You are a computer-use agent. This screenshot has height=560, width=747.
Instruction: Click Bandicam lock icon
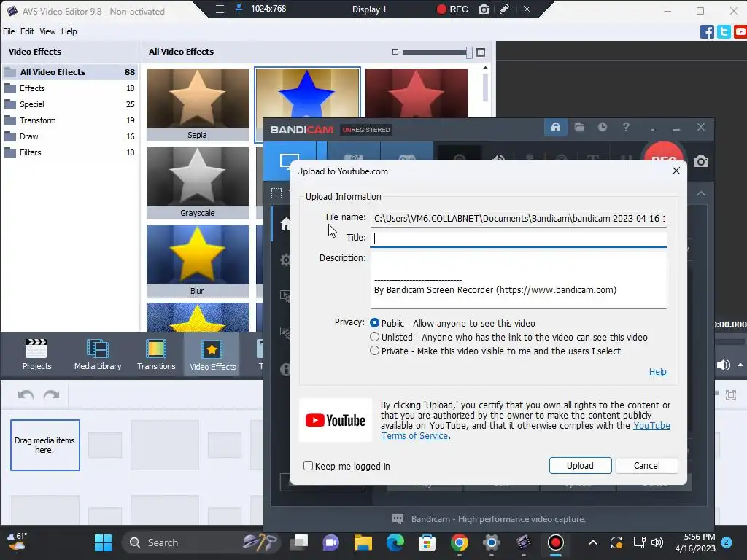click(x=555, y=127)
